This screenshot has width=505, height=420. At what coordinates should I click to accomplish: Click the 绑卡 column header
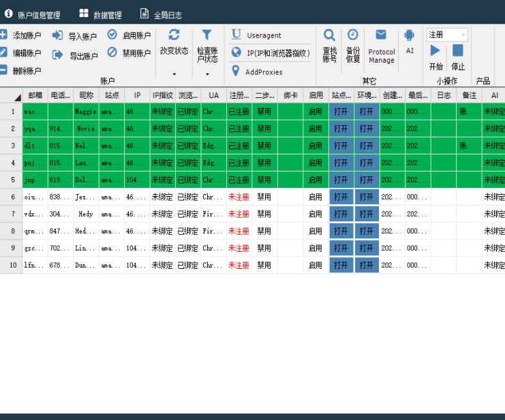point(290,95)
